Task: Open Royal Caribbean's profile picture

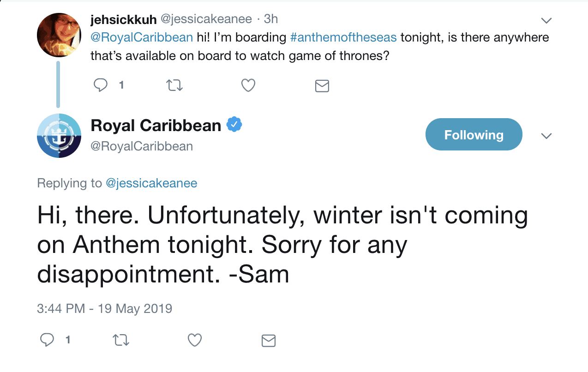Action: click(x=59, y=136)
